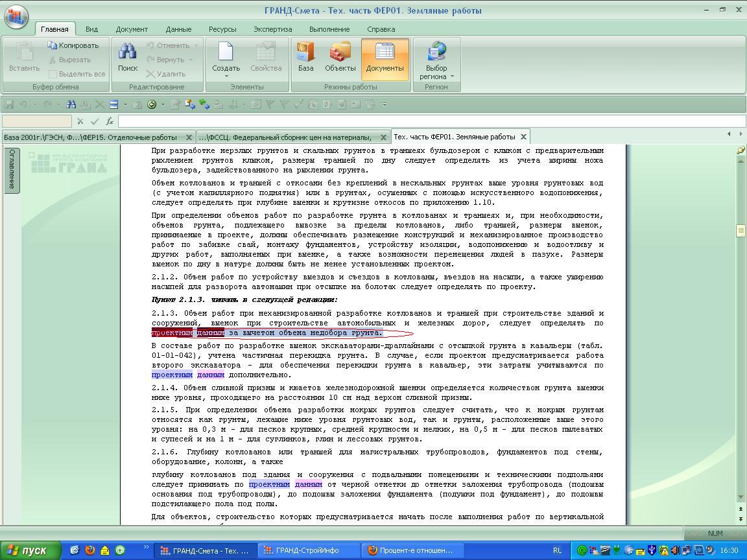This screenshot has height=560, width=747.
Task: Click the cancel X in formula bar
Action: click(x=80, y=121)
